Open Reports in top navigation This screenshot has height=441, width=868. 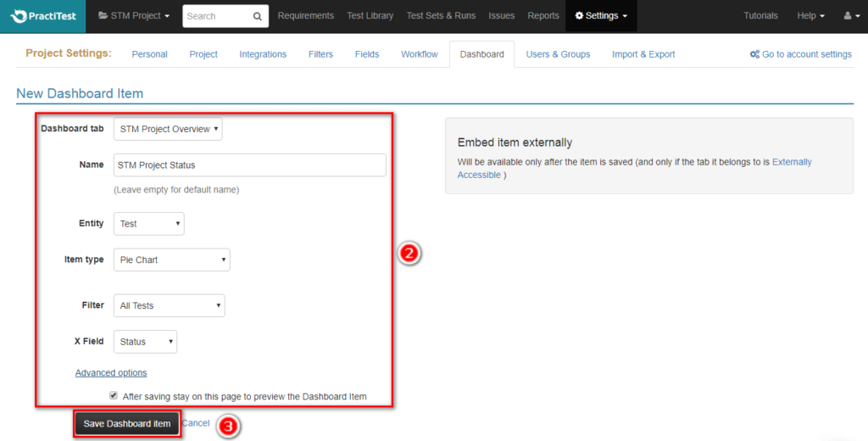(x=543, y=16)
